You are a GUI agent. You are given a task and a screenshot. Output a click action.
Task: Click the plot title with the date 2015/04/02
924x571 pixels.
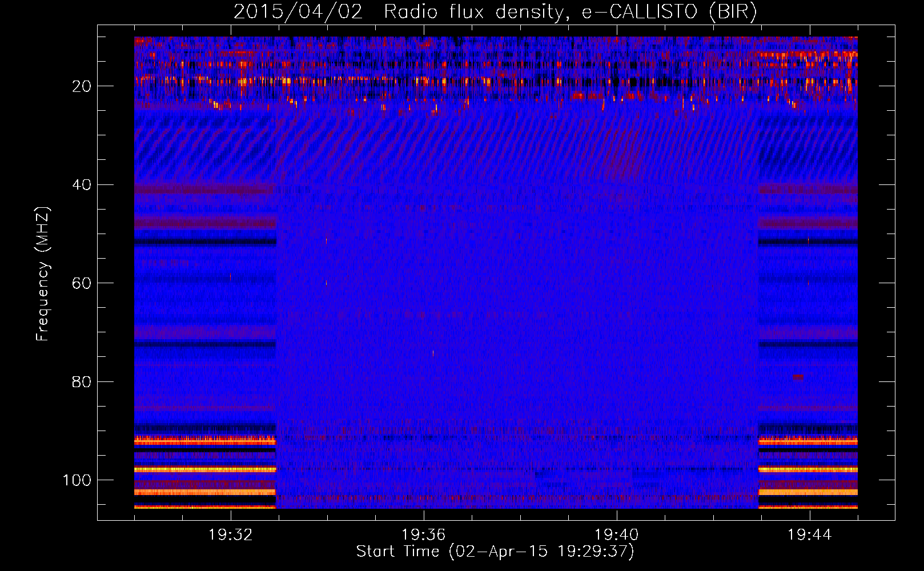click(495, 12)
